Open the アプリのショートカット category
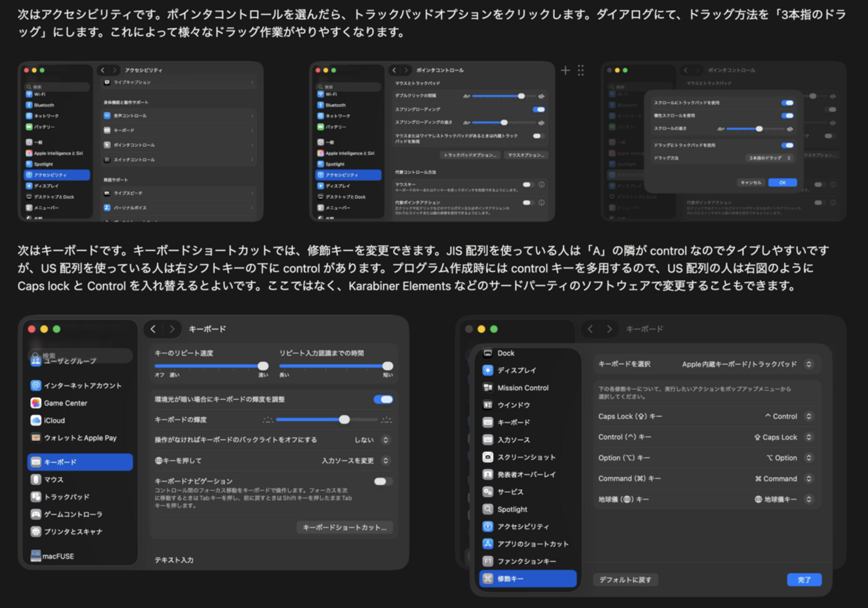This screenshot has width=868, height=608. click(x=532, y=544)
